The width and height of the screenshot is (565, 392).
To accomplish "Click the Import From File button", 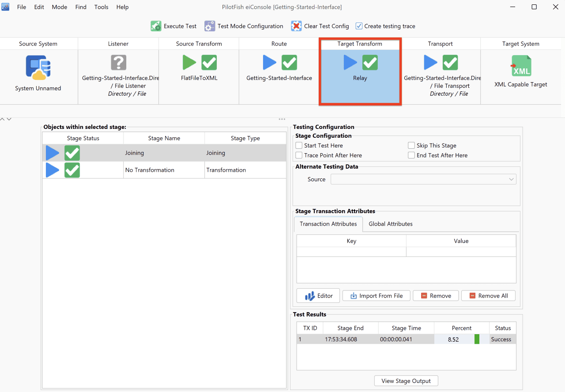I will pyautogui.click(x=377, y=296).
